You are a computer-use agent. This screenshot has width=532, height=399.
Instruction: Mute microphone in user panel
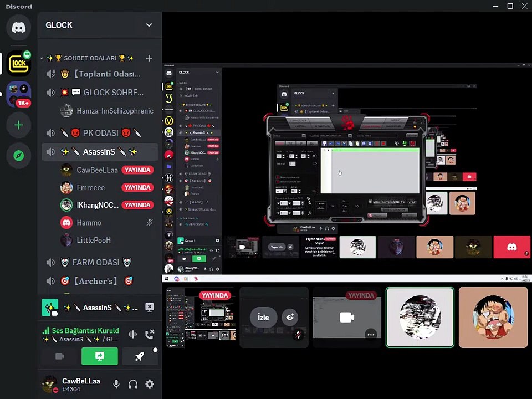click(116, 384)
